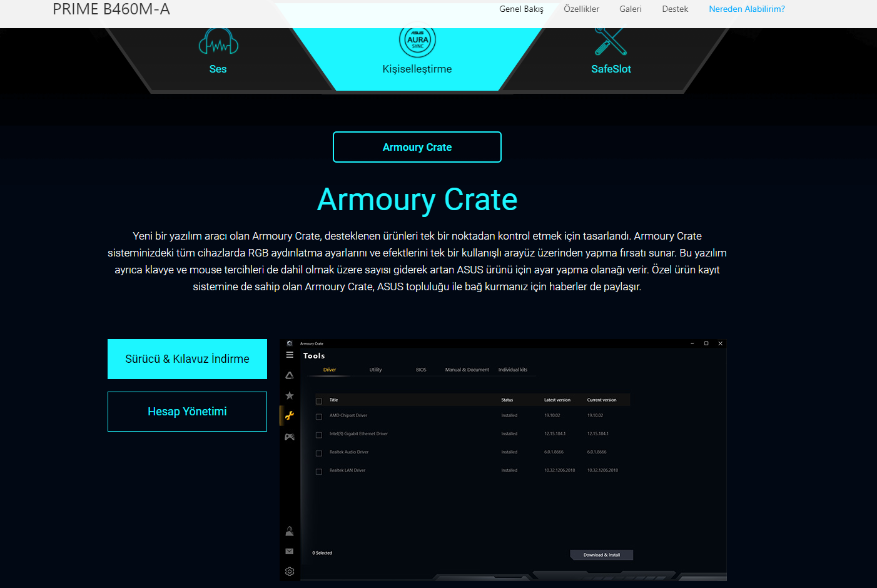Open the mail envelope icon in sidebar
The width and height of the screenshot is (877, 588).
[x=290, y=551]
